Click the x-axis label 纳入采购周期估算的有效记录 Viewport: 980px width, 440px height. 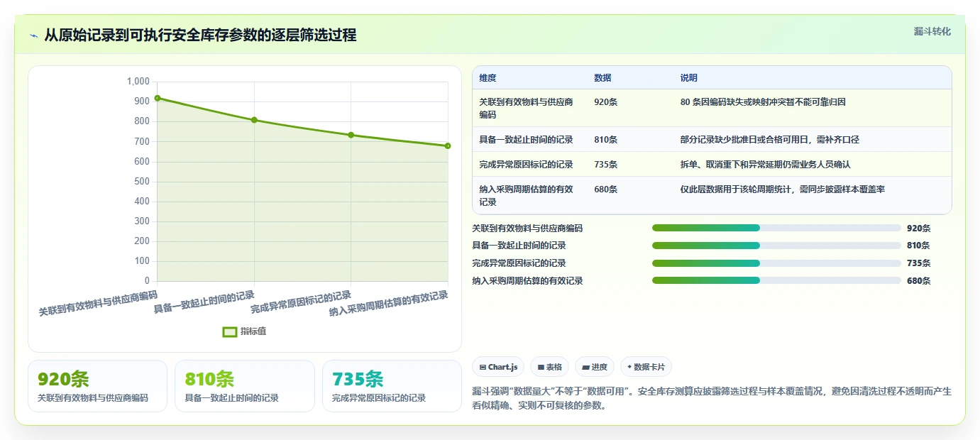point(389,304)
